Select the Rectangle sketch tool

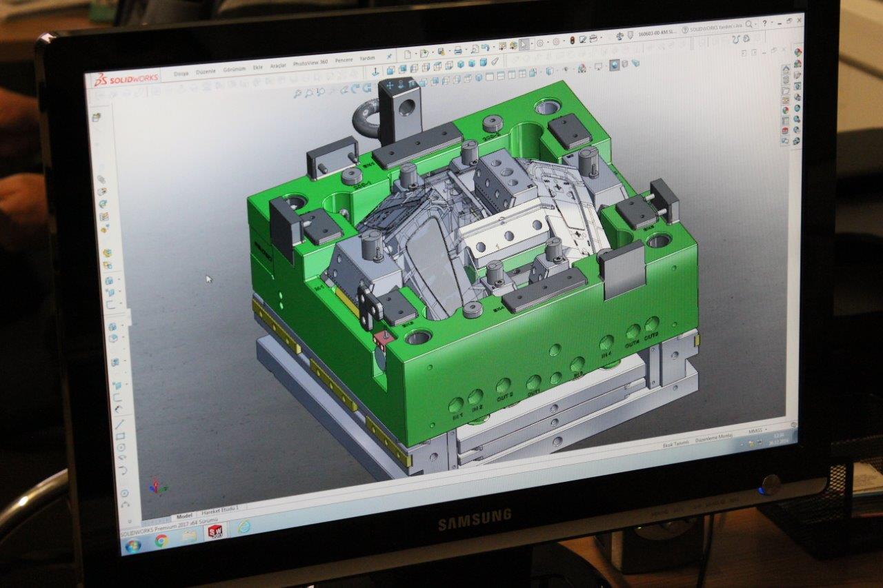[x=120, y=436]
